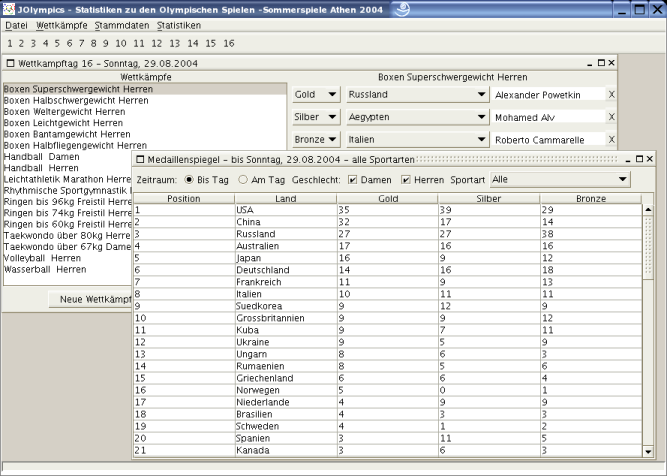Viewport: 667px width, 476px height.
Task: Select Boxen Bantamgewicht Herren in list
Action: pos(145,134)
